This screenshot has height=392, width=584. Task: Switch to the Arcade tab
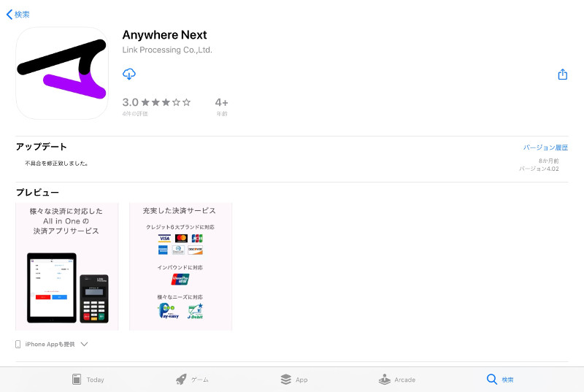397,380
